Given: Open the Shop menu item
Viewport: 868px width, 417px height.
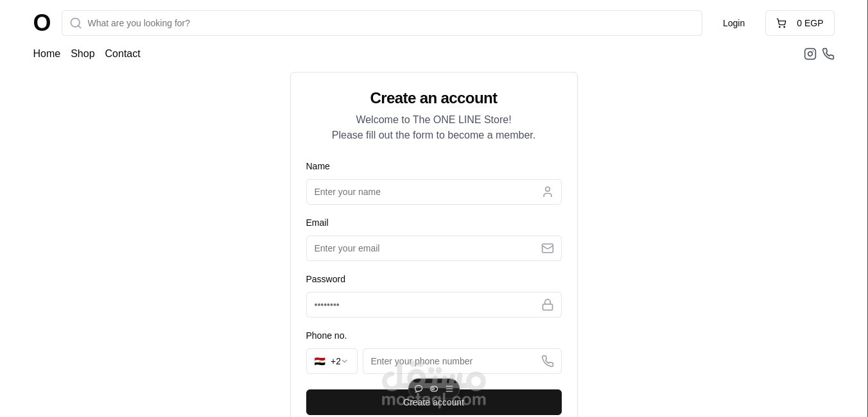Looking at the screenshot, I should 83,54.
